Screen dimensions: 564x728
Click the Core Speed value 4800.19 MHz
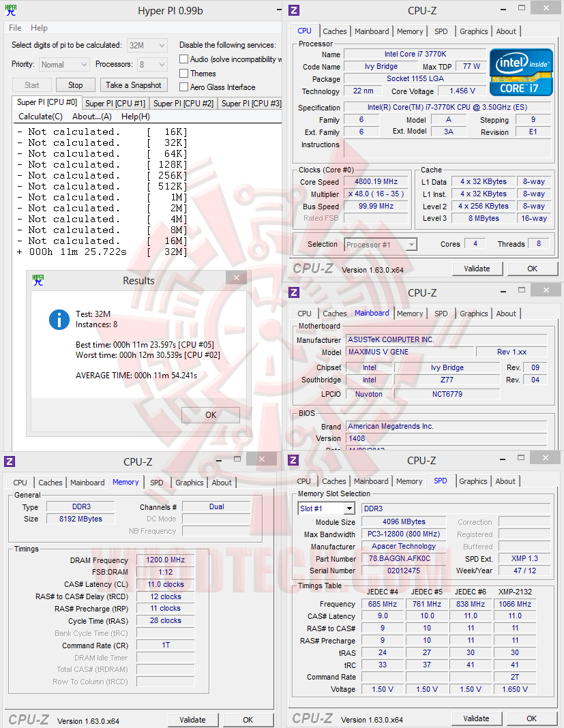[x=376, y=181]
